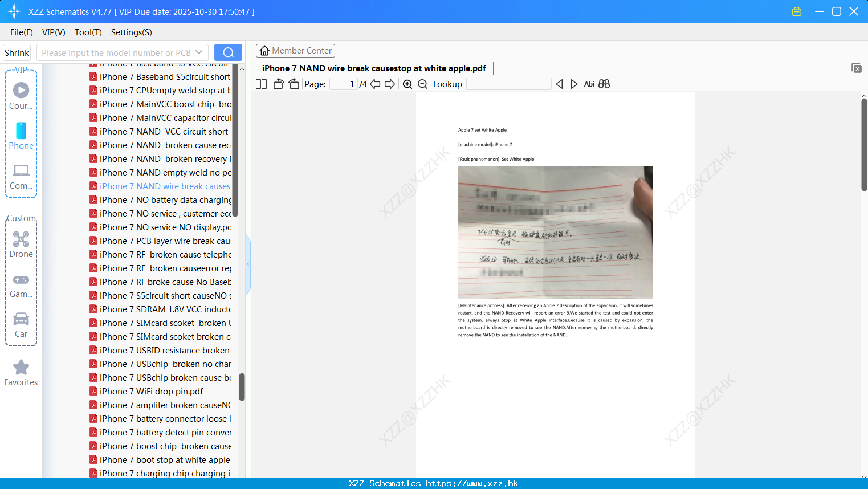Open iPhone 7 ampliter broken file
868x489 pixels.
161,405
